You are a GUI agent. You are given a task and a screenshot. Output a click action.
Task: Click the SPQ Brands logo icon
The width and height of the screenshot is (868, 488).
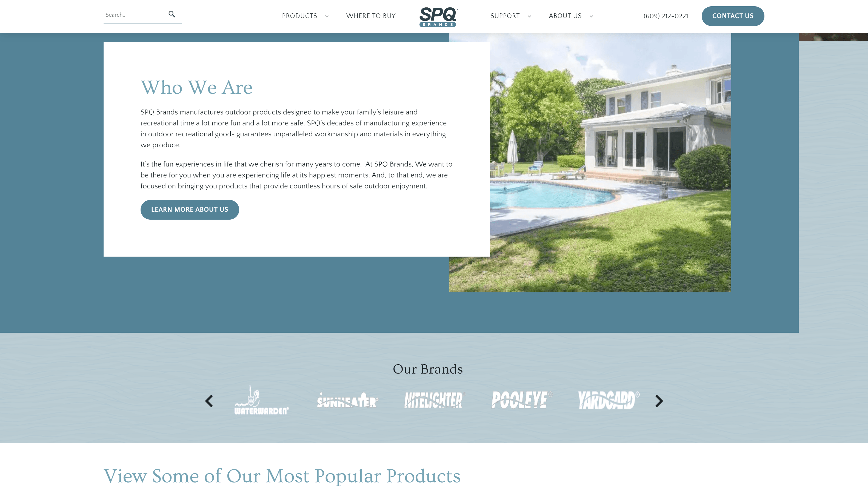[438, 16]
